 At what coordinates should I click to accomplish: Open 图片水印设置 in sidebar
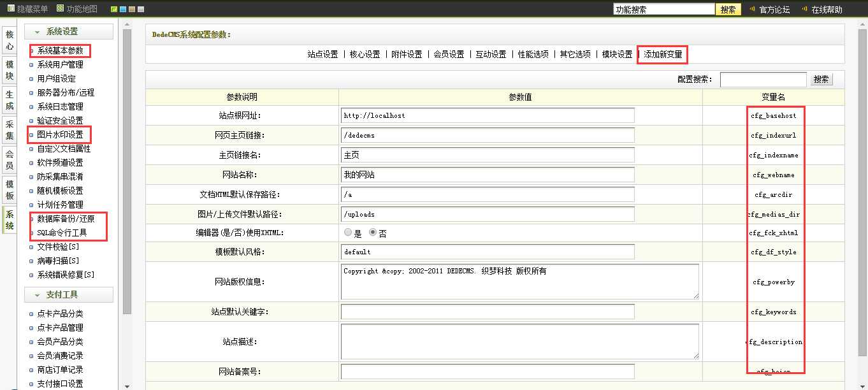[60, 134]
